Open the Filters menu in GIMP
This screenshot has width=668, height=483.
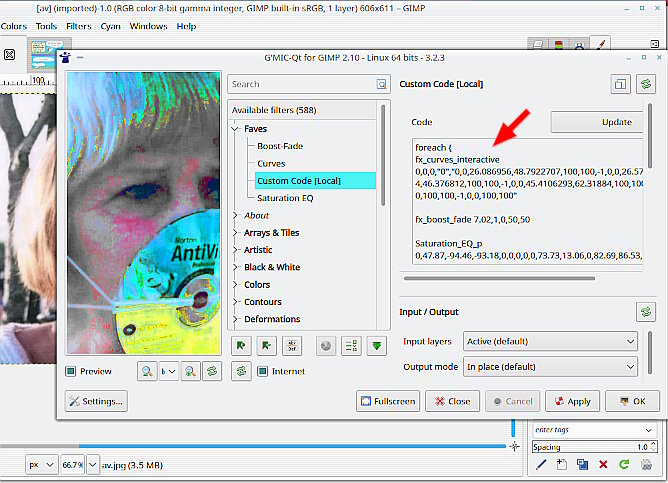(78, 26)
